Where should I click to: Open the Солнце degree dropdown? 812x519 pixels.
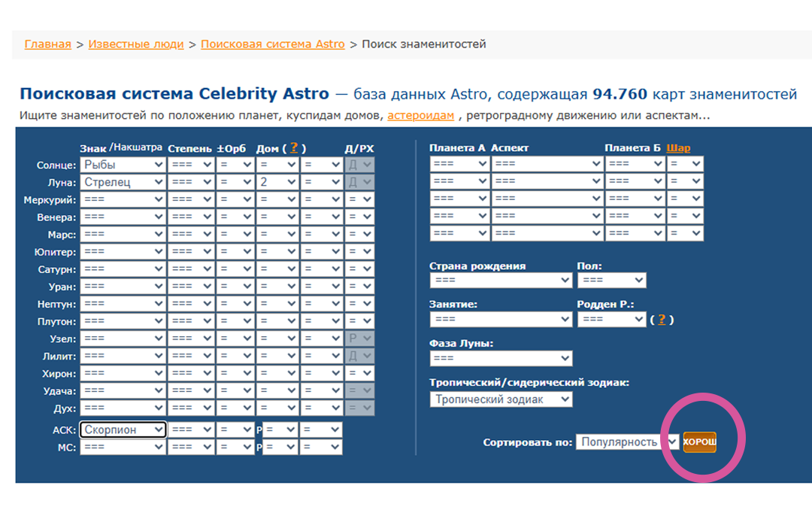(x=190, y=165)
